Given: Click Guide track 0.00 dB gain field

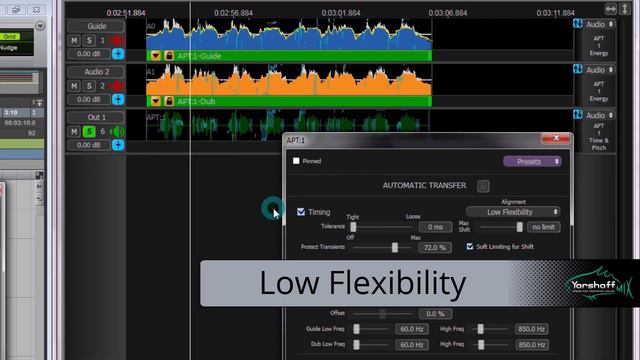Looking at the screenshot, I should point(89,54).
